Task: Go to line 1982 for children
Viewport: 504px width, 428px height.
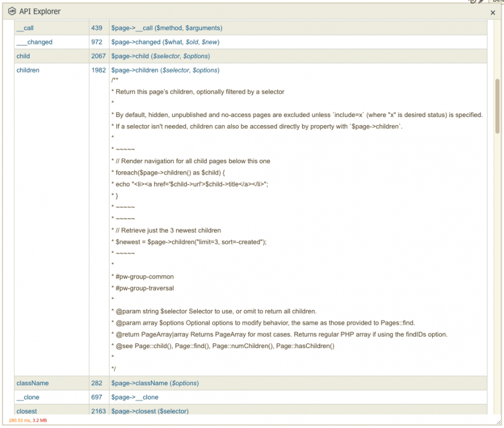Action: point(98,70)
